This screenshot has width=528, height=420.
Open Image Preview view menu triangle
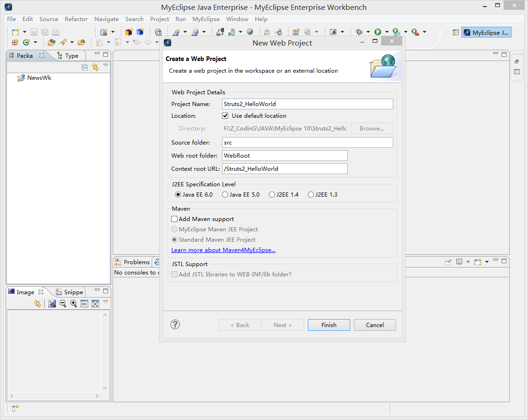(x=106, y=302)
